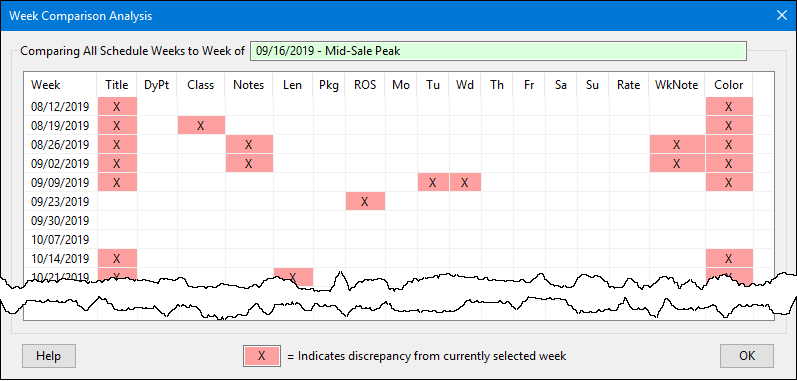Click the ROS discrepancy X for 09/23/2019
Image resolution: width=797 pixels, height=381 pixels.
(x=365, y=202)
